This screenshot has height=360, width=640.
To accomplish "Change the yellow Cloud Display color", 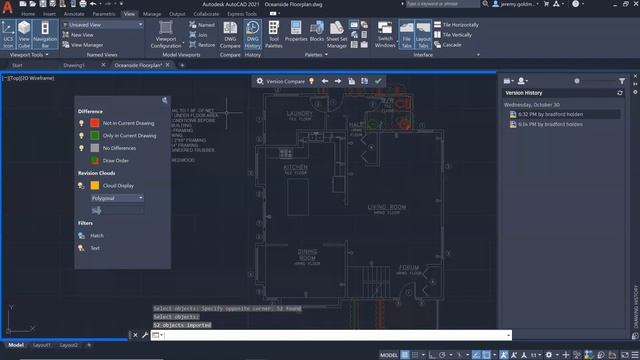I will (x=95, y=186).
